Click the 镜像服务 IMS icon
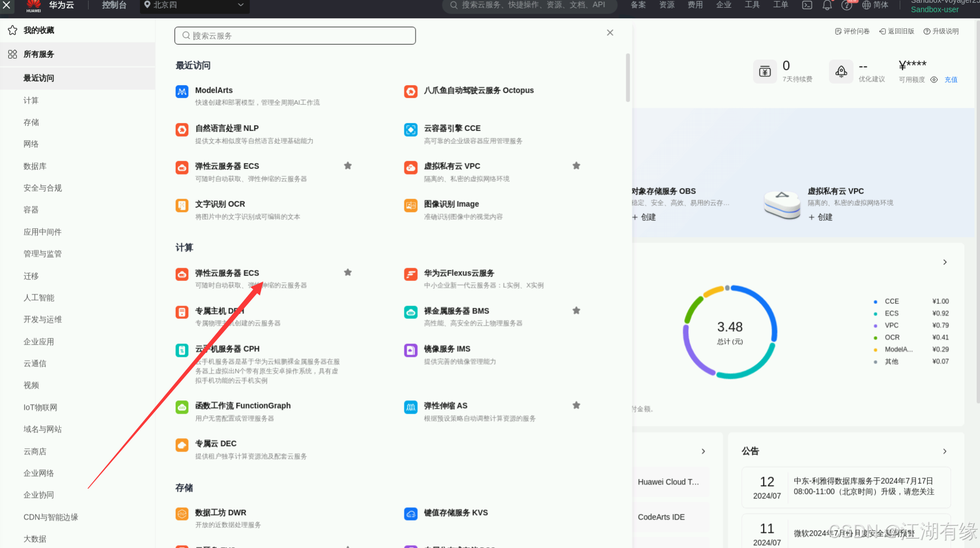Image resolution: width=980 pixels, height=548 pixels. coord(411,350)
